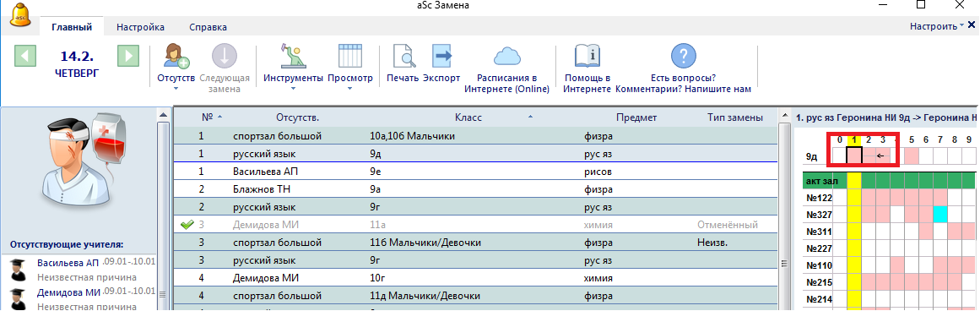Viewport: 980px width, 311px height.
Task: Click substitution list scrollbar up arrow
Action: 784,117
